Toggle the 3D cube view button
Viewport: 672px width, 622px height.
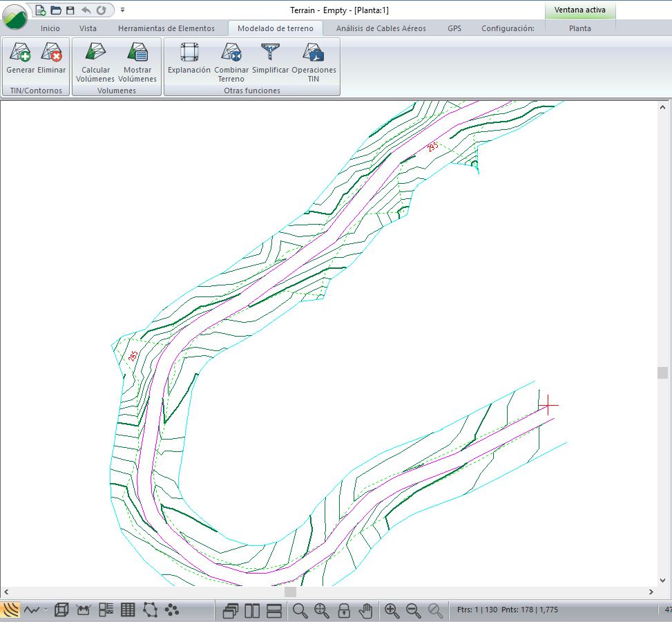pos(61,610)
